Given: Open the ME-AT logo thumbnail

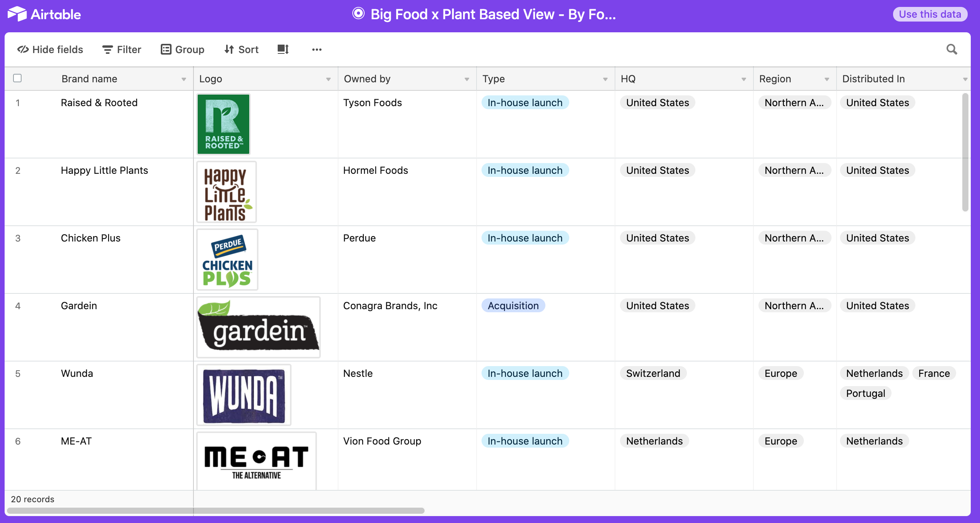Looking at the screenshot, I should click(x=257, y=461).
